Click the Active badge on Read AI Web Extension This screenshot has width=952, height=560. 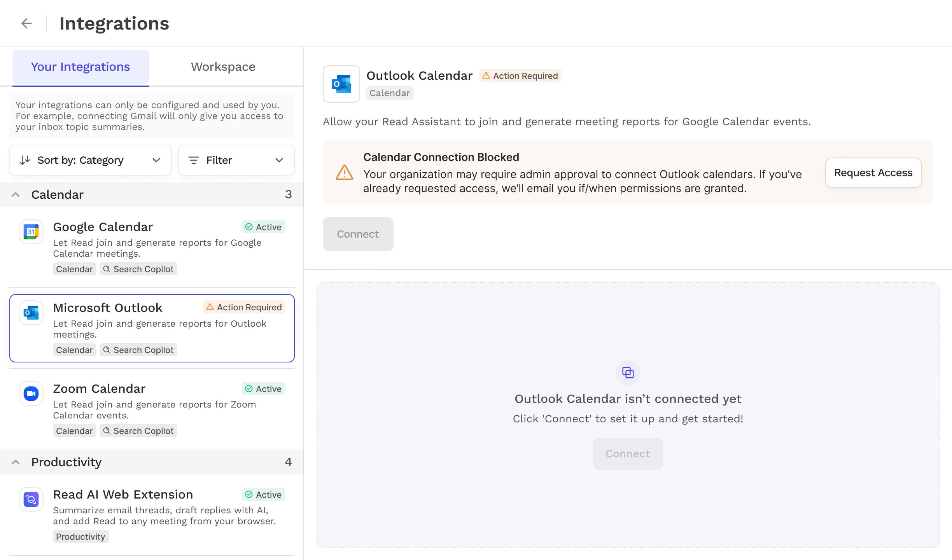pyautogui.click(x=264, y=495)
